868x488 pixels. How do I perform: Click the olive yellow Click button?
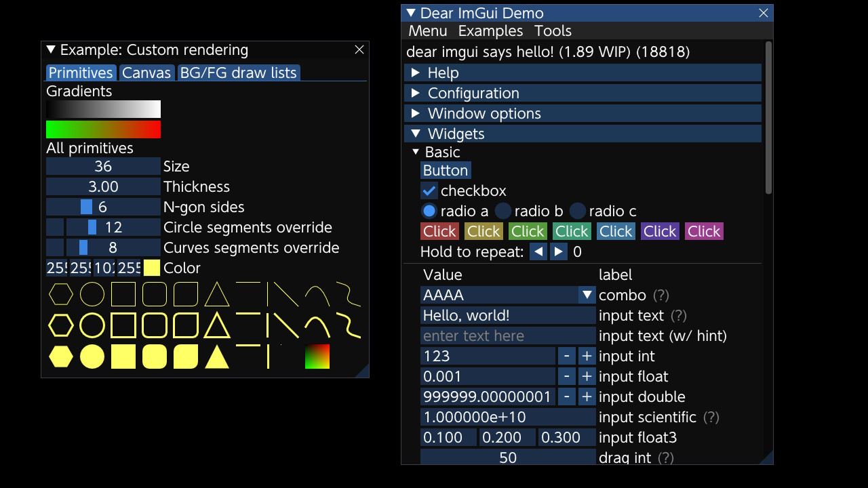(484, 231)
